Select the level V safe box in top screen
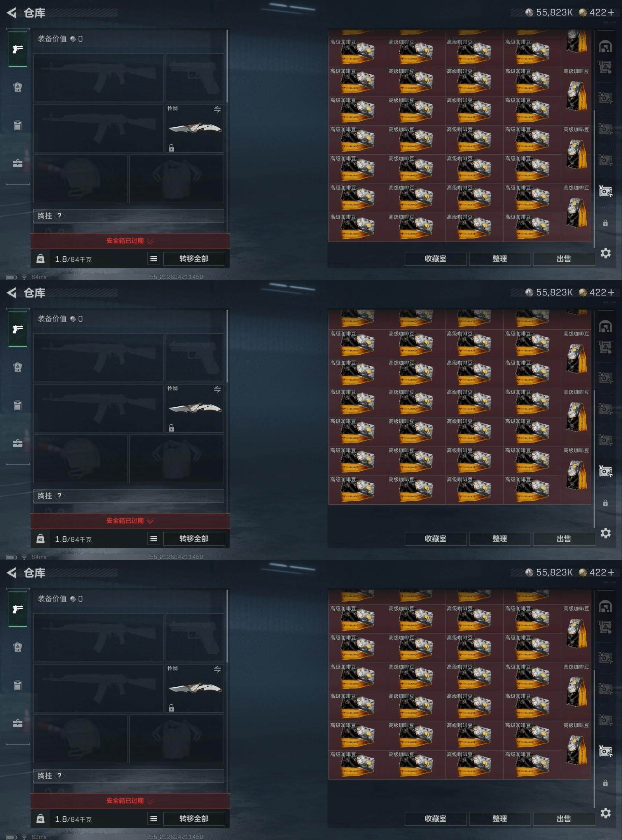622x840 pixels. (x=605, y=191)
